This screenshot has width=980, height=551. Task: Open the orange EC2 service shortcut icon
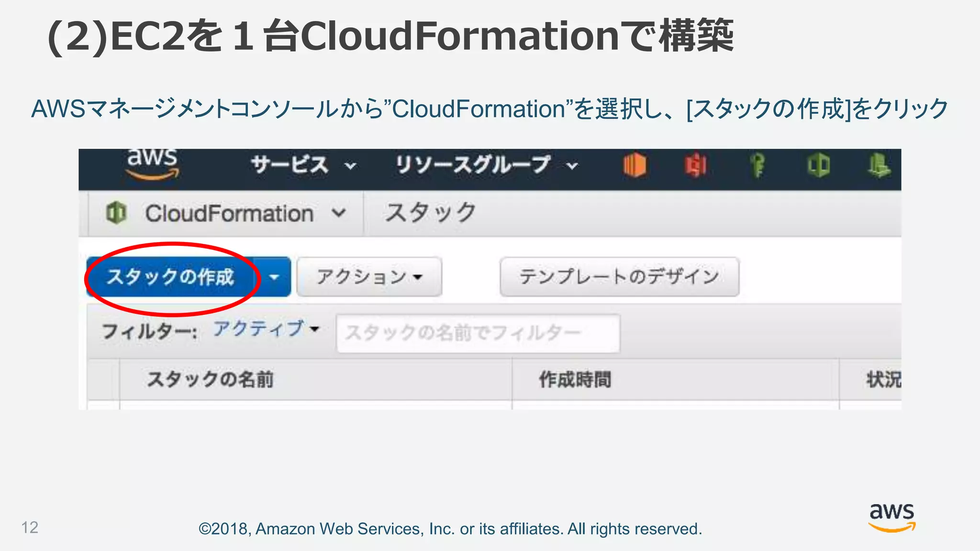(x=635, y=165)
